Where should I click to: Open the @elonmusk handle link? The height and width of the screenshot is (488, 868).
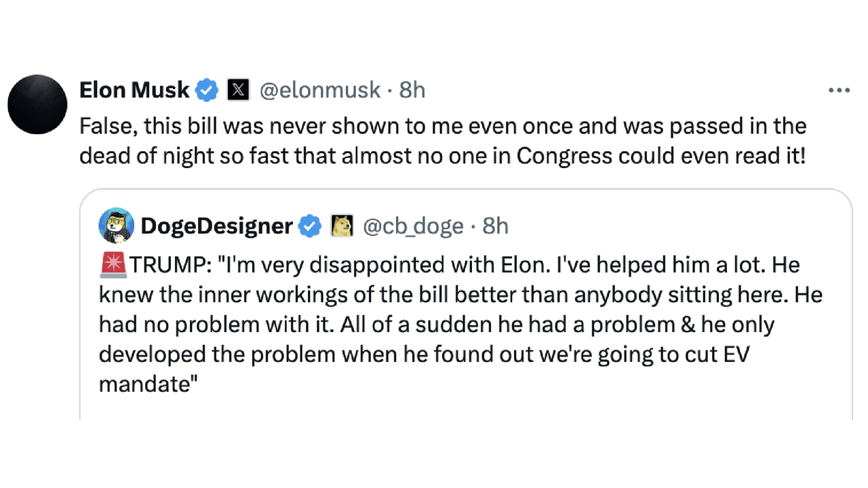coord(320,89)
